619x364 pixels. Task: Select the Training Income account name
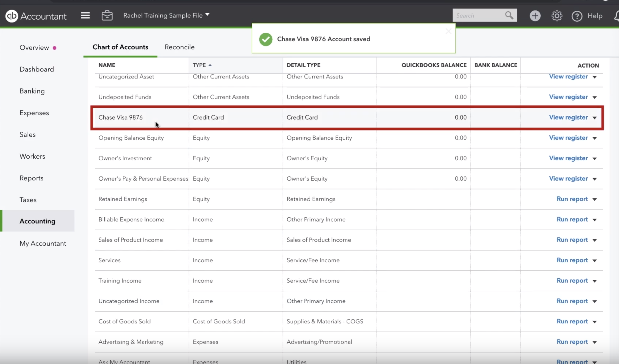[120, 281]
